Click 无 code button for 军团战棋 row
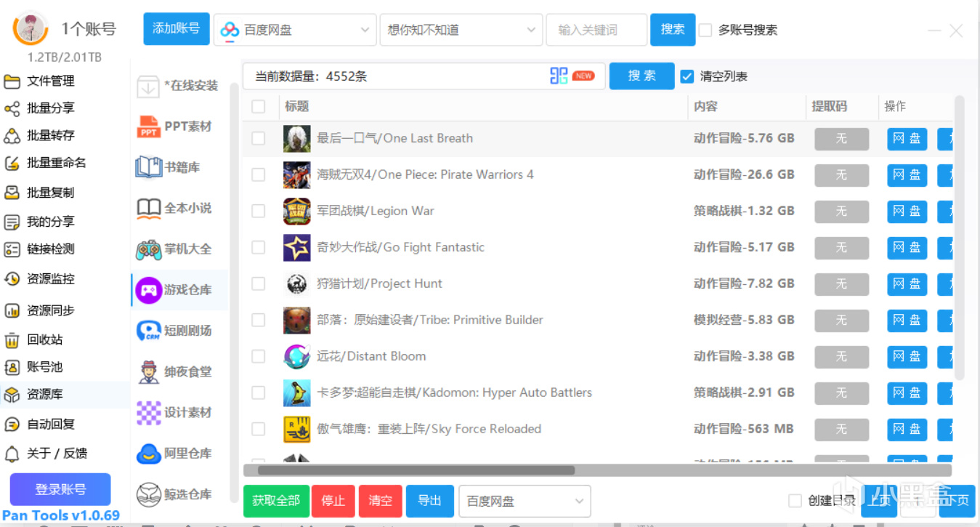 point(841,211)
